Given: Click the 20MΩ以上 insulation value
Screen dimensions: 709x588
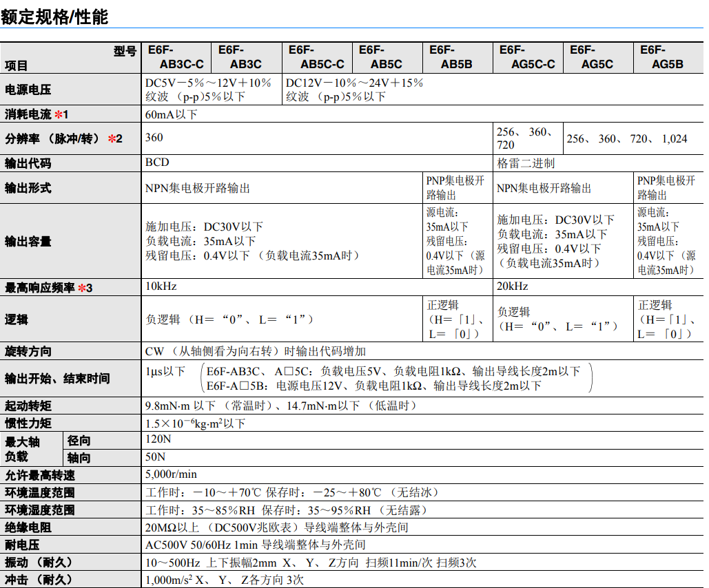Looking at the screenshot, I should click(277, 527).
